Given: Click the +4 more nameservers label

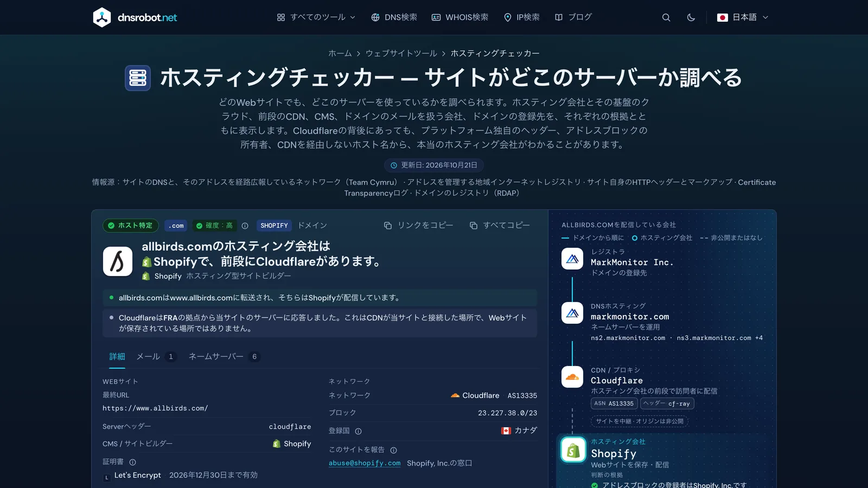Looking at the screenshot, I should pos(759,338).
